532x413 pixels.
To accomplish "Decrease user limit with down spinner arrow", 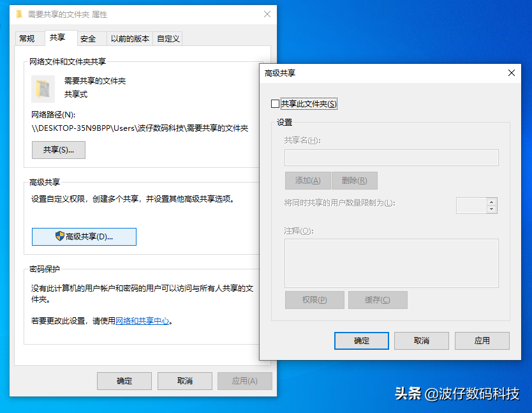I will [x=492, y=209].
